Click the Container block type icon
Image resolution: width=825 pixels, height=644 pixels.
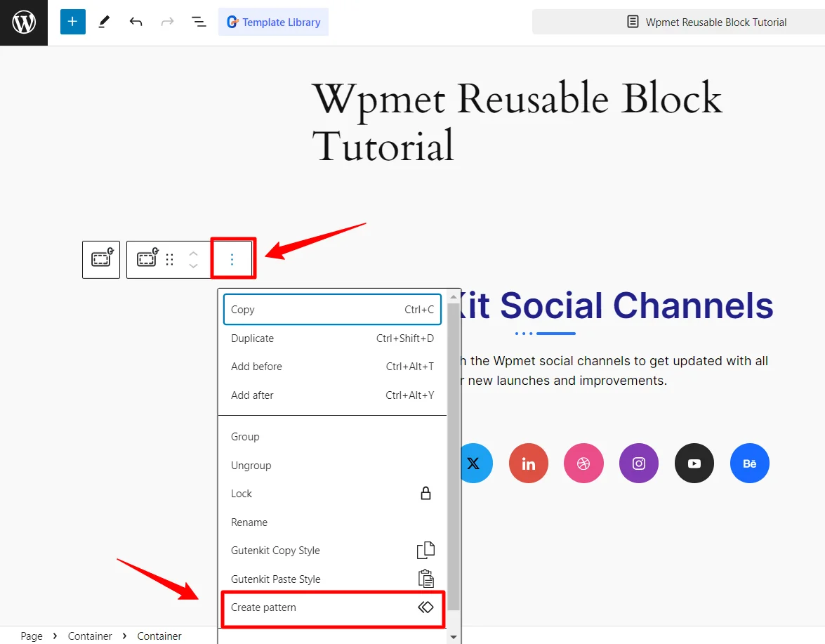point(147,259)
